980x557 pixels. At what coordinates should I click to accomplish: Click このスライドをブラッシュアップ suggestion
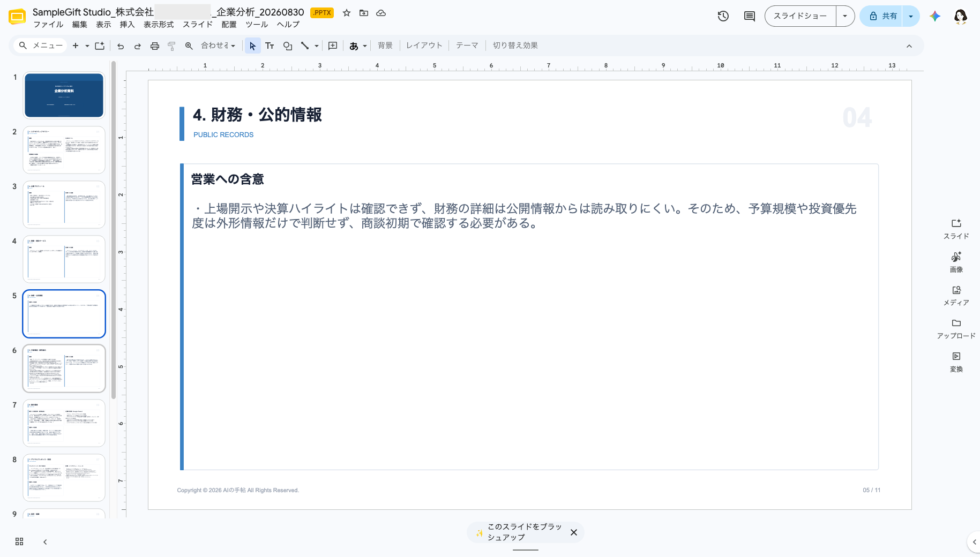[518, 532]
